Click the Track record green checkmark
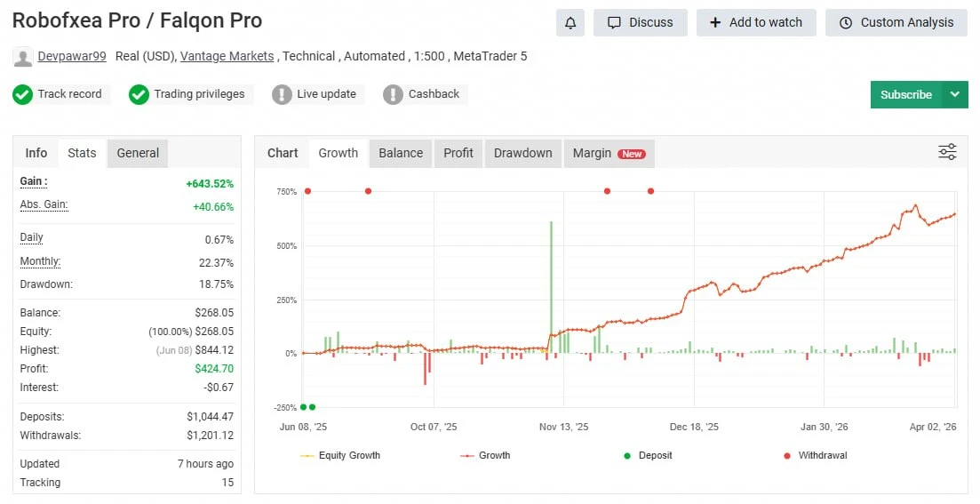 22,94
